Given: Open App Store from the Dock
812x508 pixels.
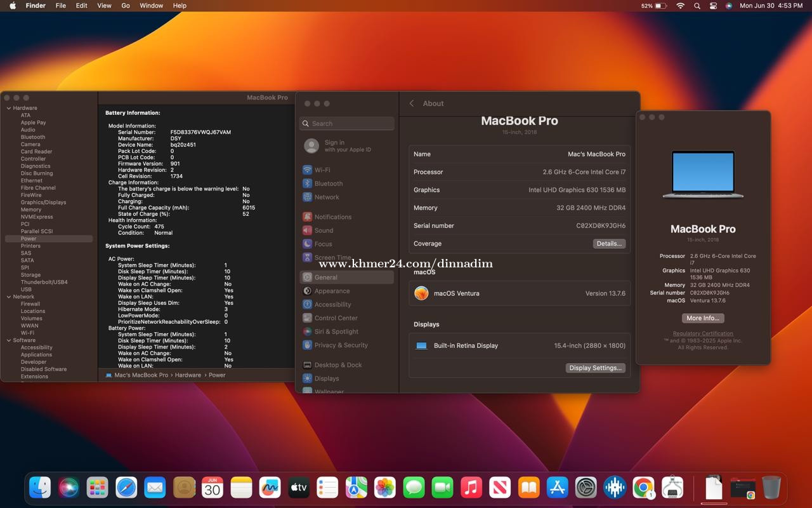Looking at the screenshot, I should coord(558,488).
